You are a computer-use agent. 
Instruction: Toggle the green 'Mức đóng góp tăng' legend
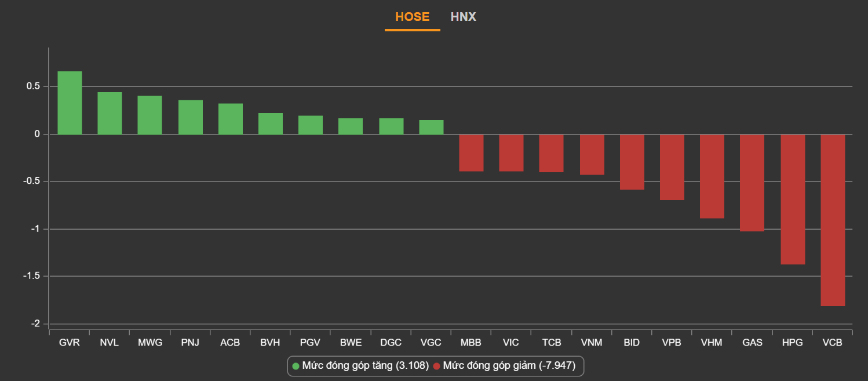[x=365, y=366]
